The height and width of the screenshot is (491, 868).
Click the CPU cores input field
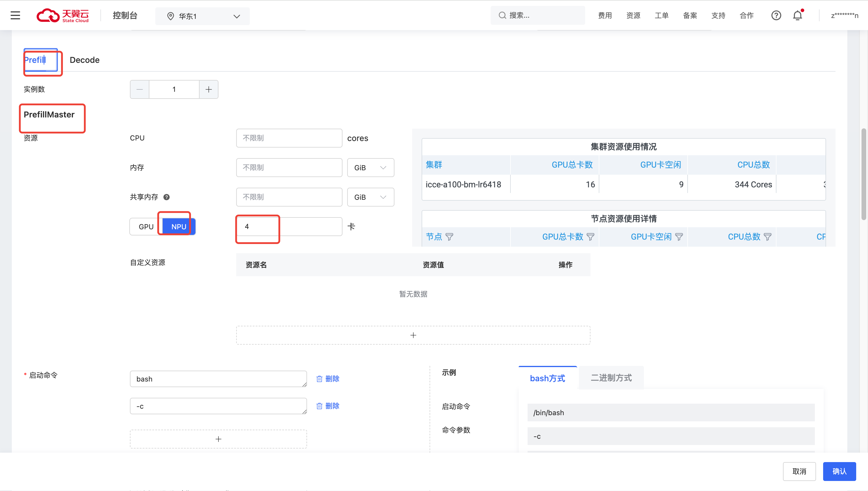click(289, 138)
